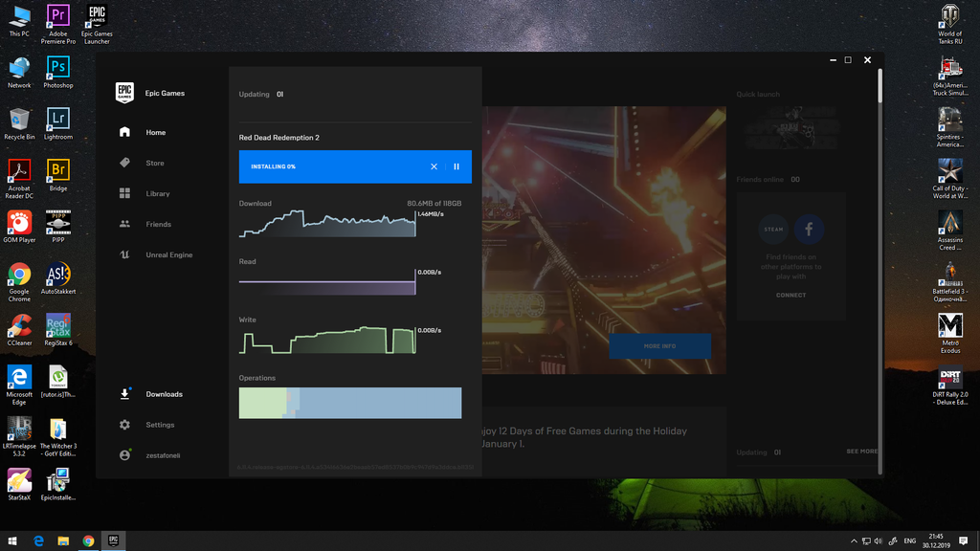
Task: Select the Recycle Bin desktop icon
Action: [19, 123]
